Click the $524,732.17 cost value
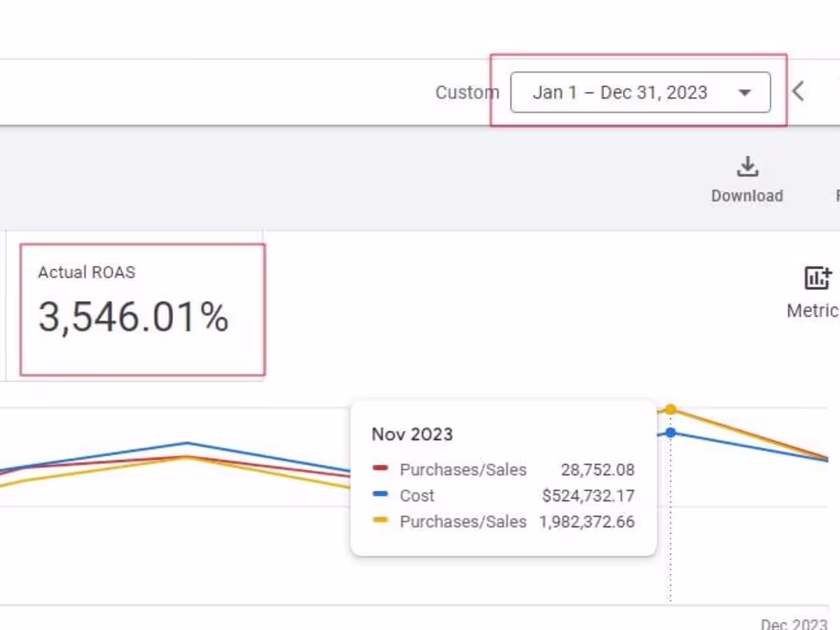This screenshot has width=840, height=630. point(588,496)
